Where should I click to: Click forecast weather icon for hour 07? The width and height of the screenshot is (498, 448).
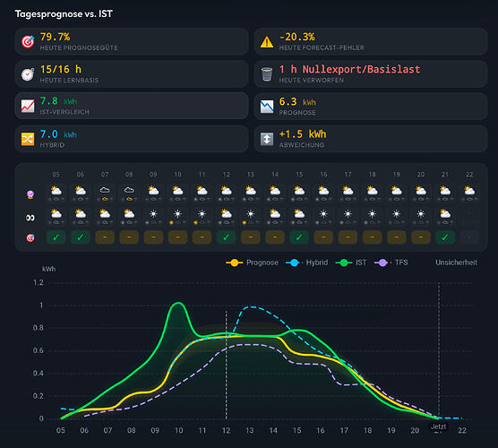click(105, 190)
